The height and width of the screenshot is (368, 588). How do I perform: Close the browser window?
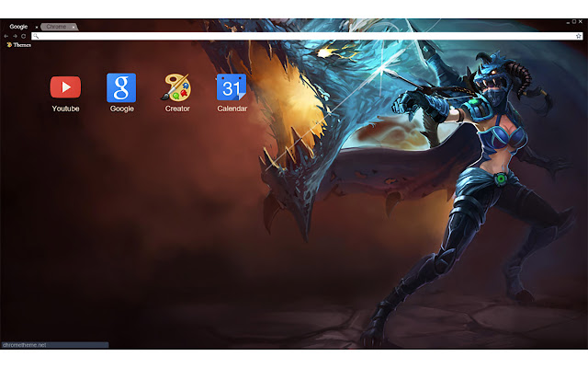[x=581, y=22]
